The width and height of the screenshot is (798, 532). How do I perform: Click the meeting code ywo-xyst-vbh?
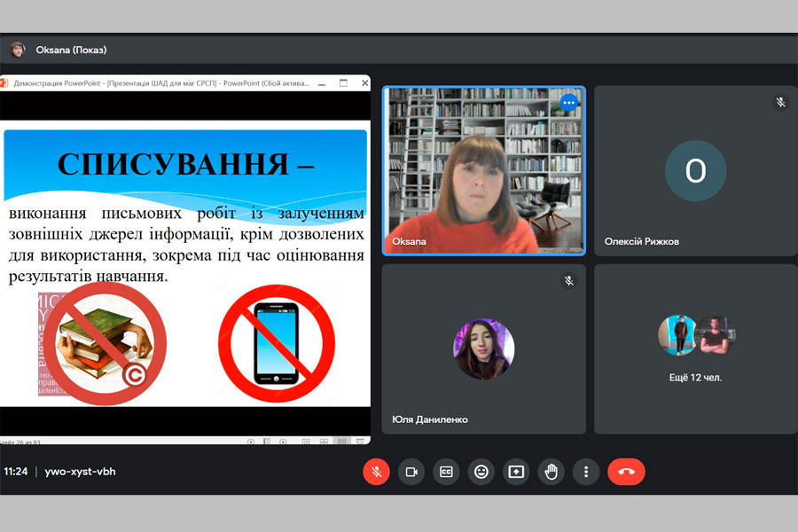80,472
